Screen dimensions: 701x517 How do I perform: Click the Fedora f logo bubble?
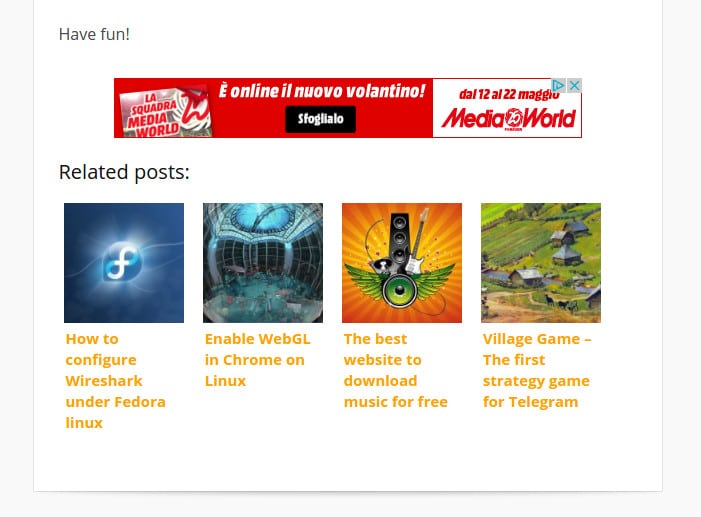click(x=123, y=262)
